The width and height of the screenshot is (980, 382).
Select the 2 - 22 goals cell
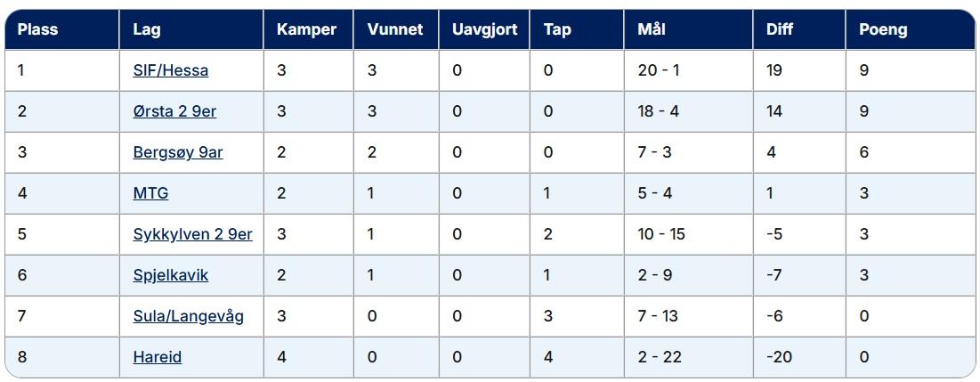pyautogui.click(x=689, y=357)
